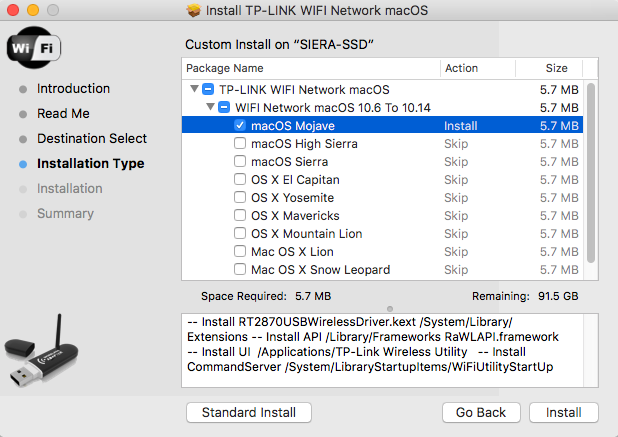Click the 5.7 MB size for Mac OS X Lion
The width and height of the screenshot is (618, 437).
pos(559,252)
